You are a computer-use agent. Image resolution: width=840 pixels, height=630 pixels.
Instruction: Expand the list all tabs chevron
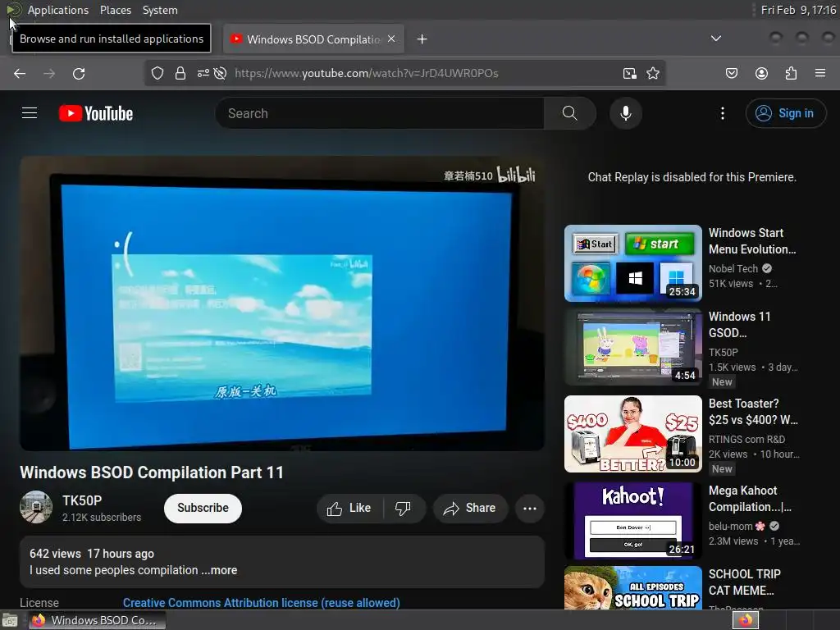[x=715, y=39]
